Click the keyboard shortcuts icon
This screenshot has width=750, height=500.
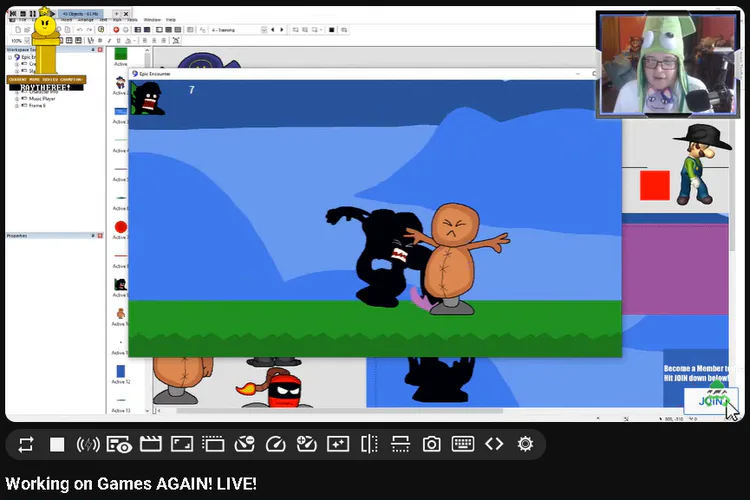click(x=463, y=444)
